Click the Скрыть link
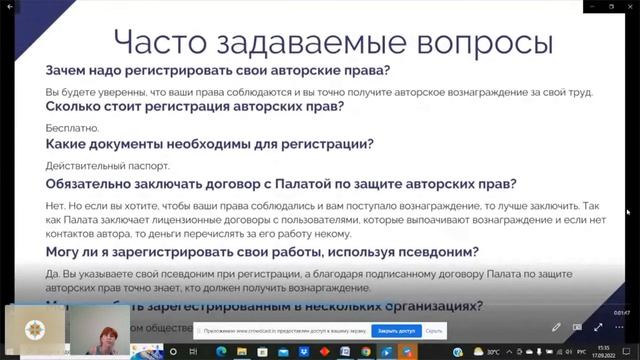640x360 pixels. pyautogui.click(x=433, y=331)
